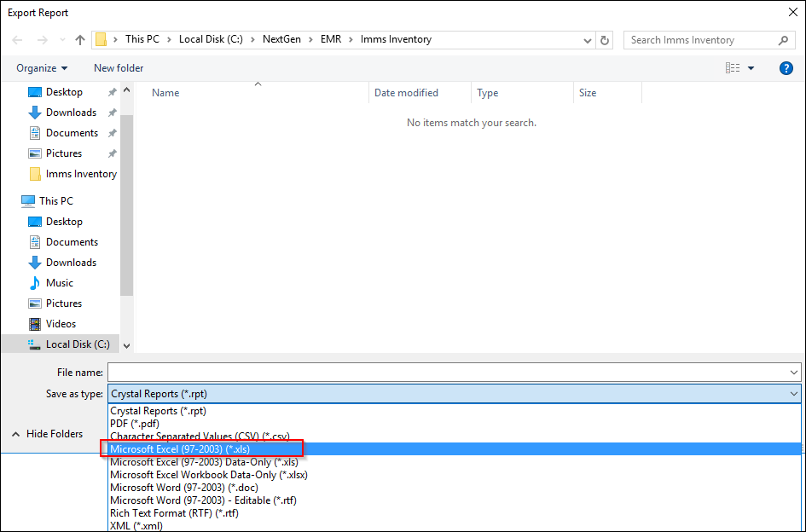This screenshot has width=806, height=532.
Task: Click the folder icon in the address bar
Action: [x=101, y=39]
